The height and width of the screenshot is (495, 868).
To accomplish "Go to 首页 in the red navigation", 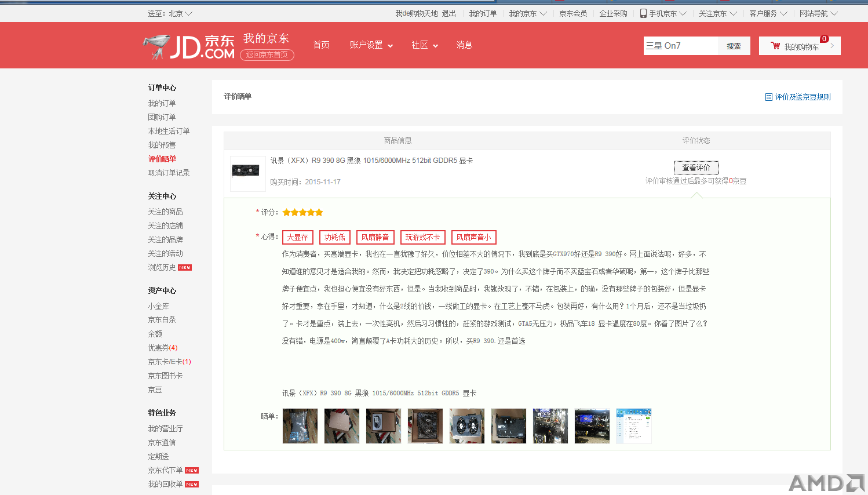I will tap(321, 45).
